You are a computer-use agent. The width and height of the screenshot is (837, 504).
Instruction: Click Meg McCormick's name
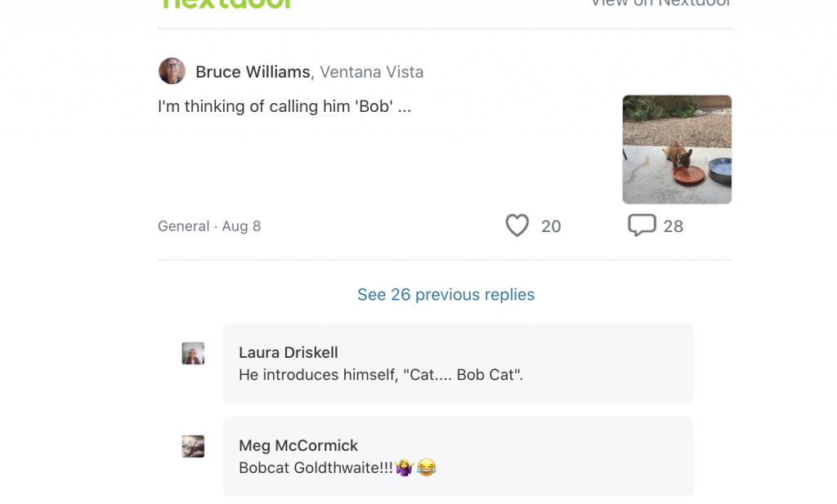click(298, 446)
